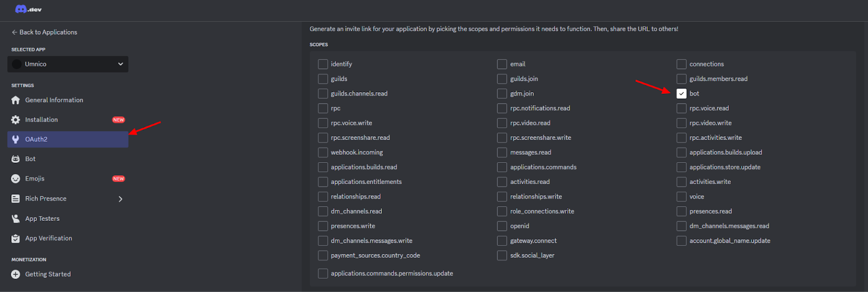Open the Rich Presence settings item
The image size is (868, 292).
coord(46,199)
